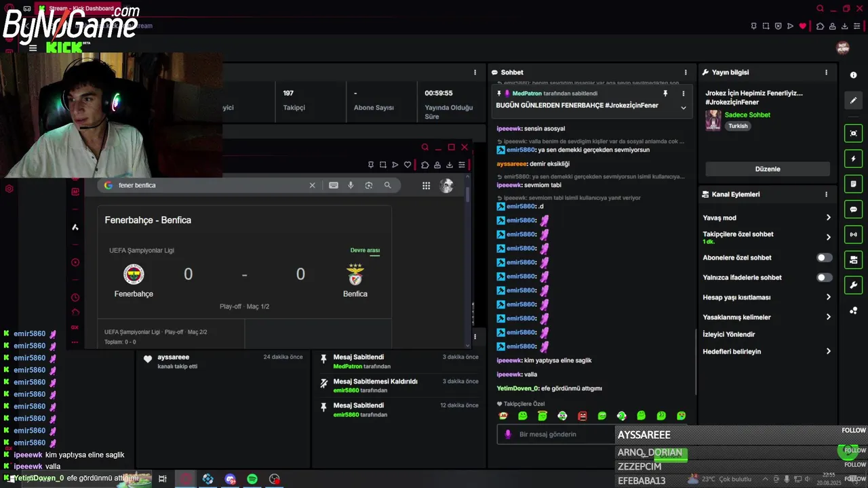Image resolution: width=868 pixels, height=488 pixels.
Task: Click the Play-off · Maç 1/2 text
Action: pos(244,306)
